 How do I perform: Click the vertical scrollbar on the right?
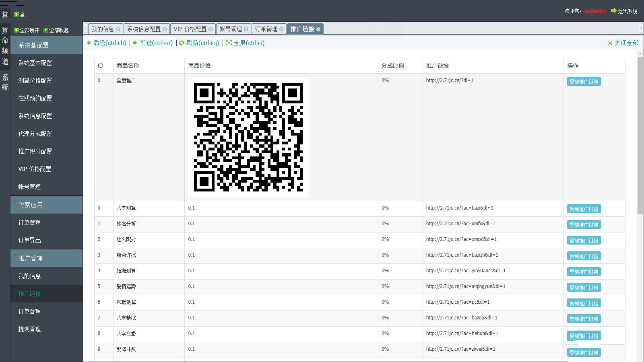point(640,135)
